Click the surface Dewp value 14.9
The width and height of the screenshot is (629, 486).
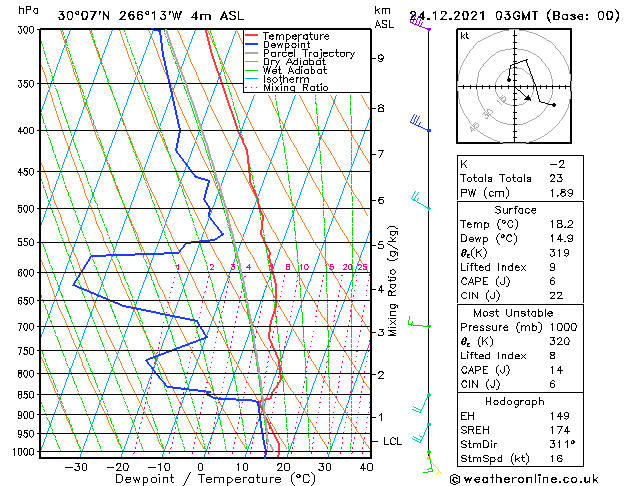[561, 238]
